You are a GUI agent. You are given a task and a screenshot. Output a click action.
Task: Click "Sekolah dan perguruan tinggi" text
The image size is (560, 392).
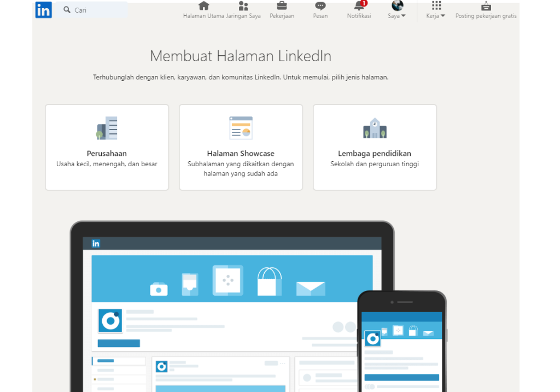[375, 164]
